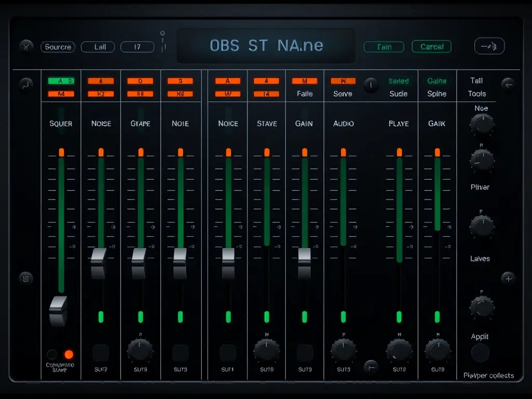Click the GAIK channel bottom knob
Image resolution: width=532 pixels, height=399 pixels.
(437, 351)
